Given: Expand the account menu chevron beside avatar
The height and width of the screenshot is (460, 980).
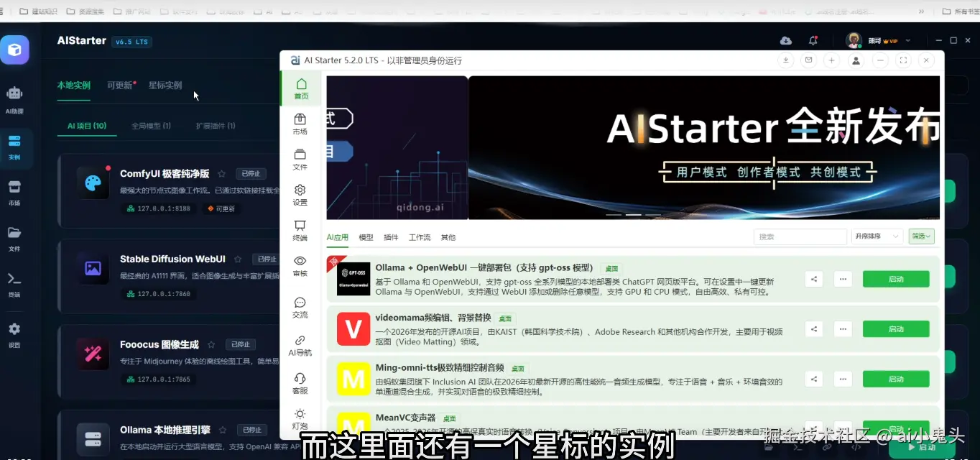Looking at the screenshot, I should [908, 41].
